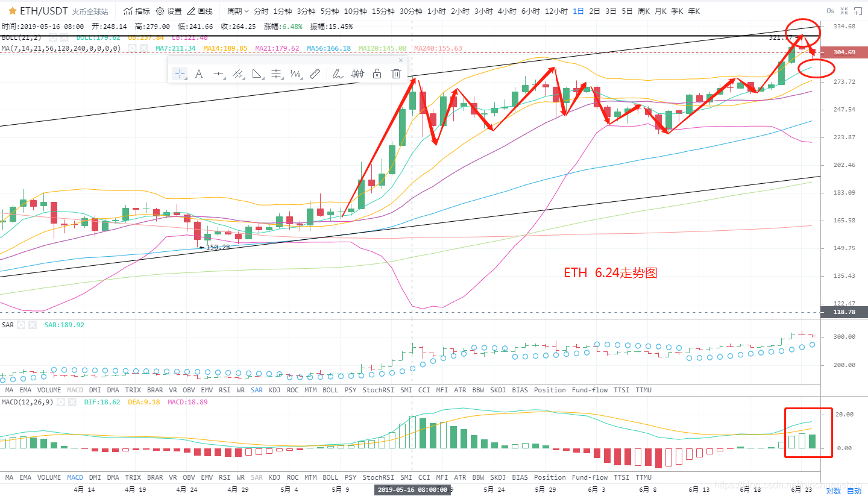Choose KDJ in the SAR-highlighted indicator row
The height and width of the screenshot is (496, 868).
[274, 390]
